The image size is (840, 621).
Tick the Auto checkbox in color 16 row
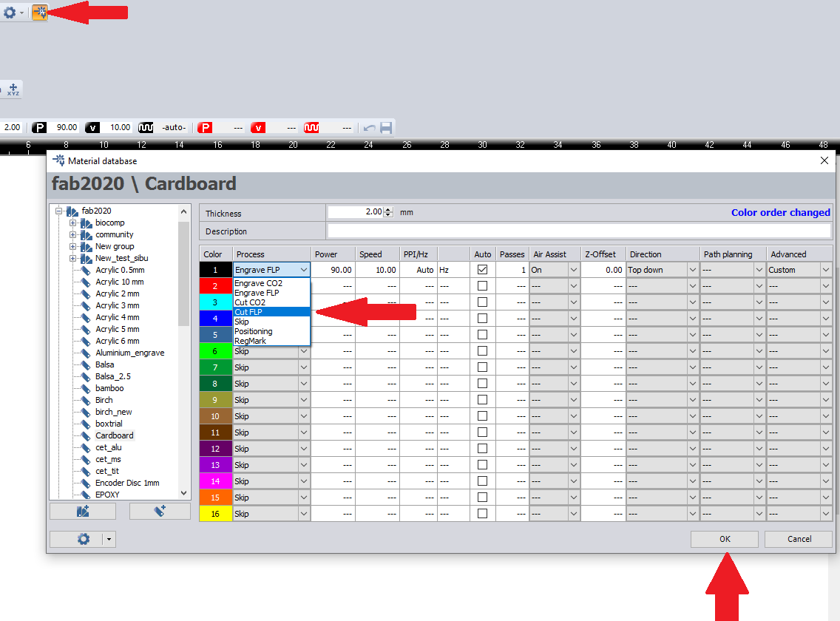(483, 514)
